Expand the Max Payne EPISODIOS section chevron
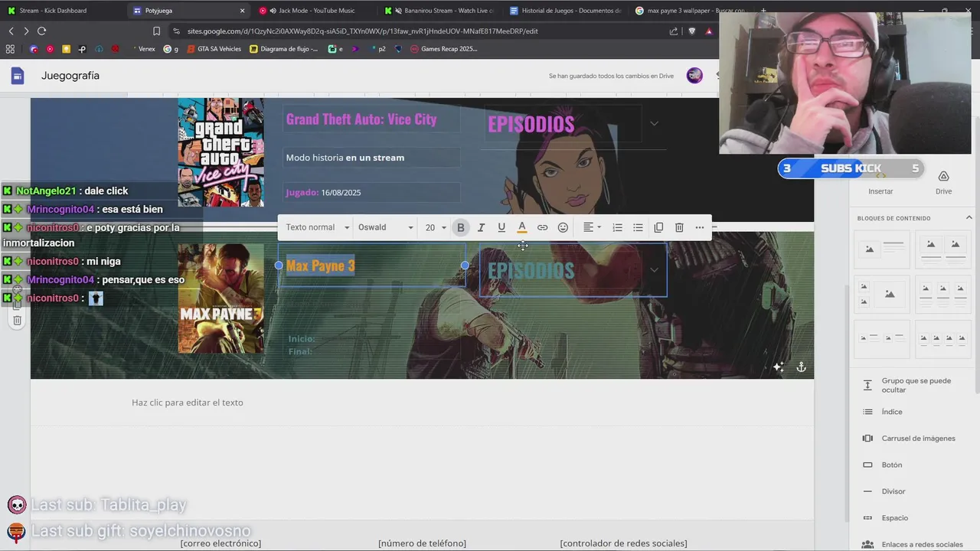This screenshot has height=551, width=980. [654, 269]
